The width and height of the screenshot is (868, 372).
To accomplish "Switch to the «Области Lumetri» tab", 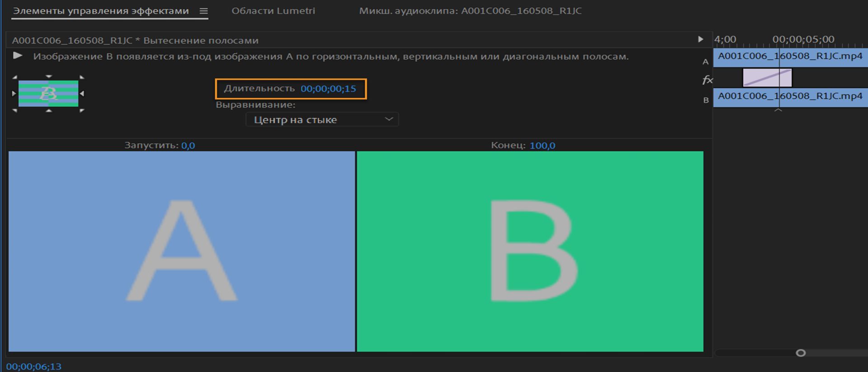I will click(273, 11).
